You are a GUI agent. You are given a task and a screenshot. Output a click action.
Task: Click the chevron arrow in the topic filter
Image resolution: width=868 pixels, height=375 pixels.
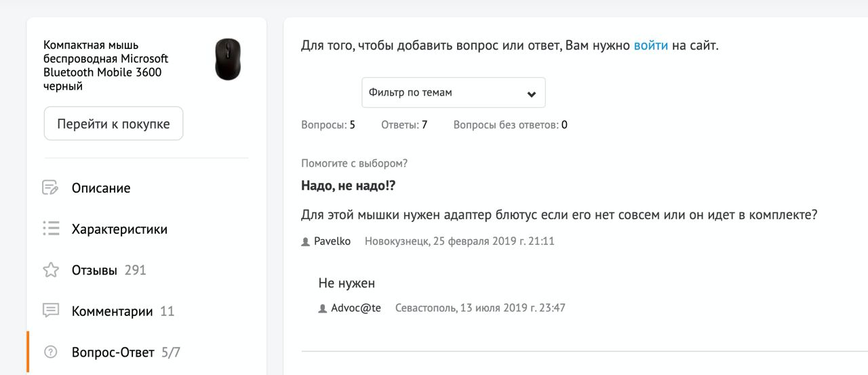pyautogui.click(x=532, y=94)
